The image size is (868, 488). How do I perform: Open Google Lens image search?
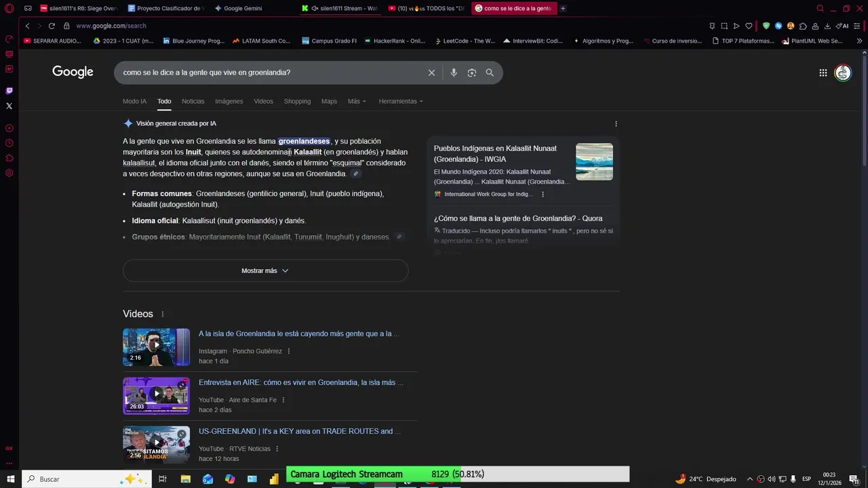472,73
